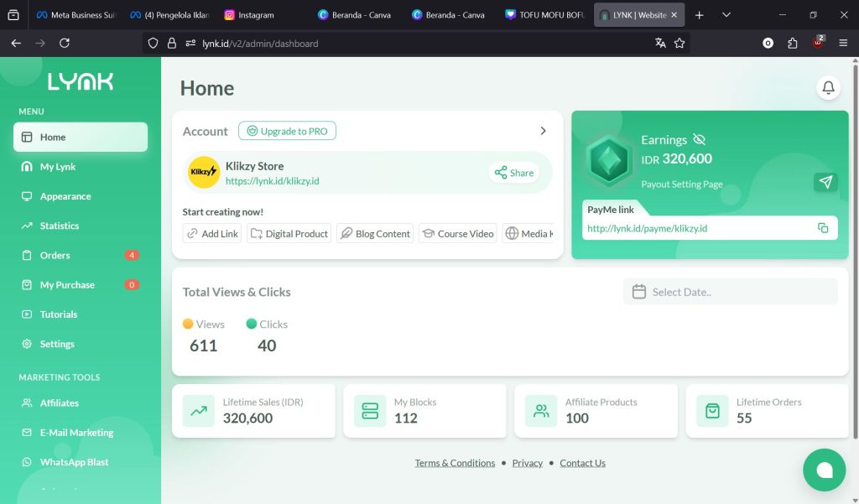Open the Terms & Conditions link
This screenshot has width=859, height=504.
coord(455,463)
